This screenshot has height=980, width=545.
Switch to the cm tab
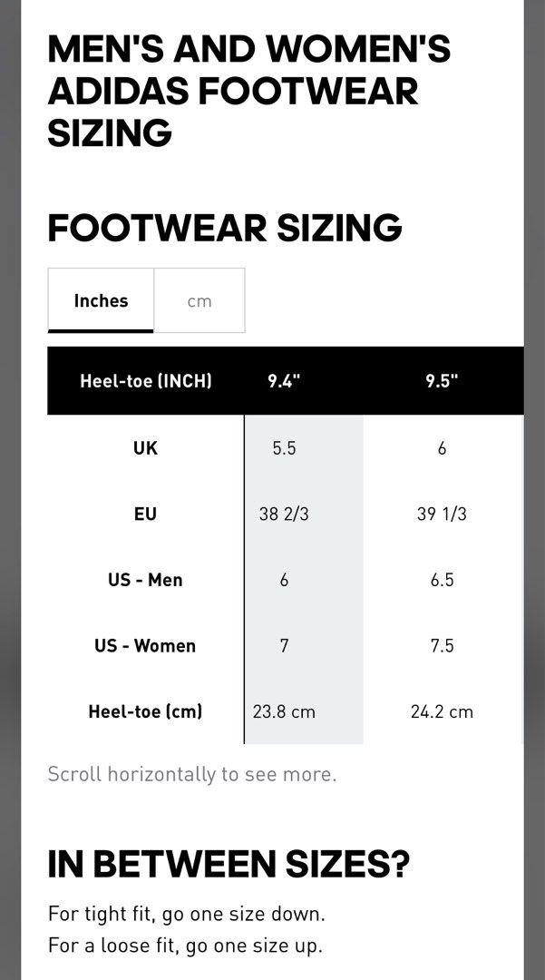tap(200, 300)
